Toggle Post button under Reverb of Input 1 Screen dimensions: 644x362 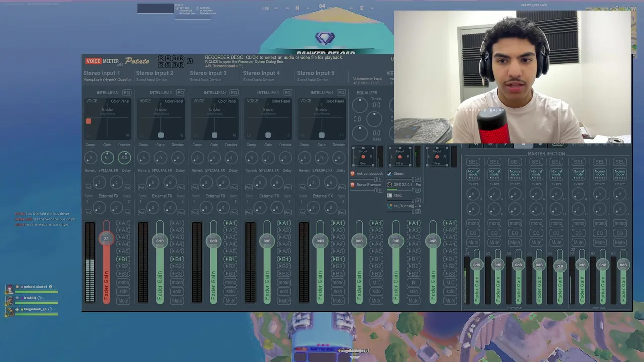[x=89, y=187]
